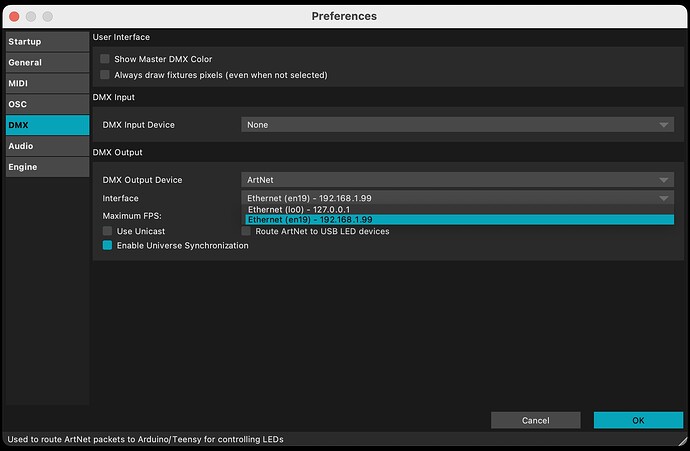Screen dimensions: 690x451
Task: Expand the DMX Output Device dropdown
Action: point(457,180)
